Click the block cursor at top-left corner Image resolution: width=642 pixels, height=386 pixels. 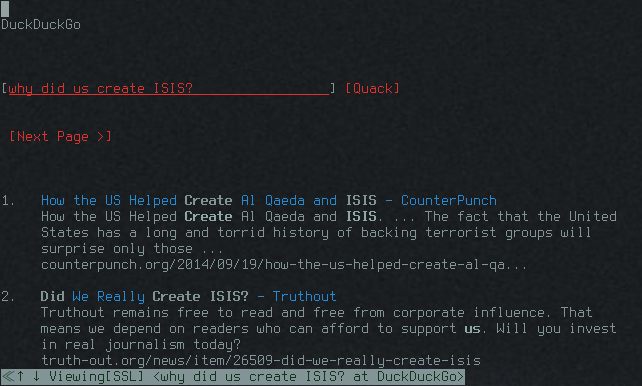(x=5, y=9)
